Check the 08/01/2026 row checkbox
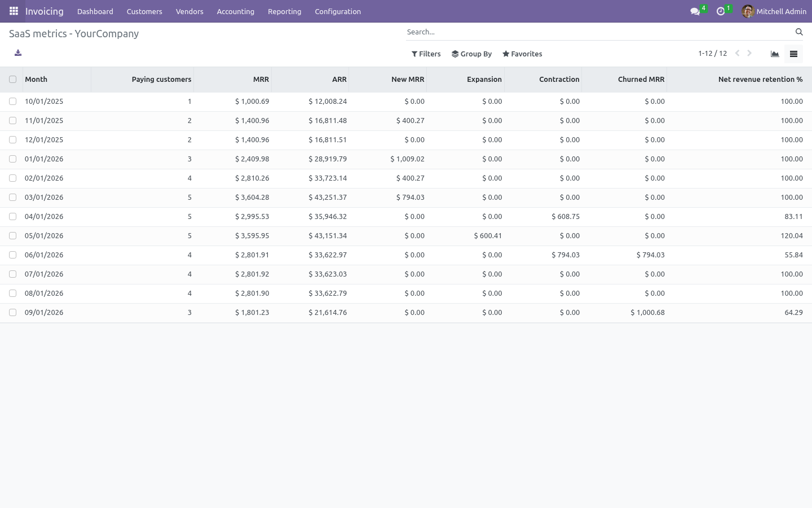Screen dimensions: 812x508 (12, 294)
